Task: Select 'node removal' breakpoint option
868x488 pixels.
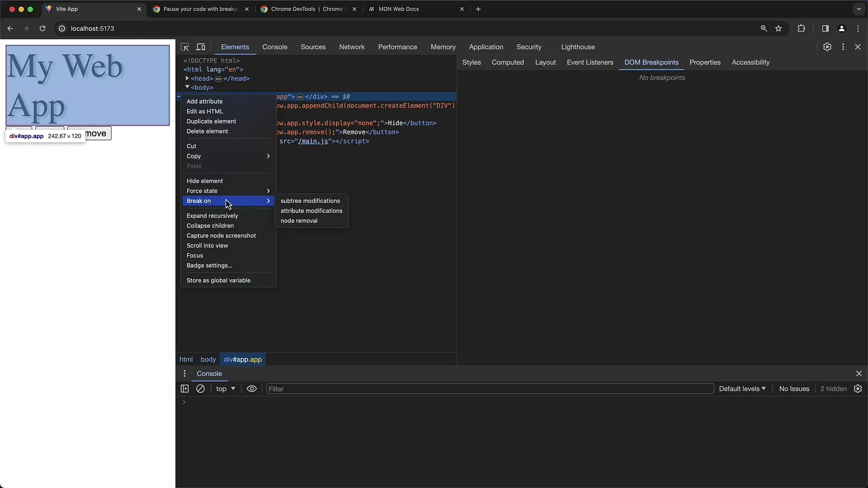Action: point(299,221)
